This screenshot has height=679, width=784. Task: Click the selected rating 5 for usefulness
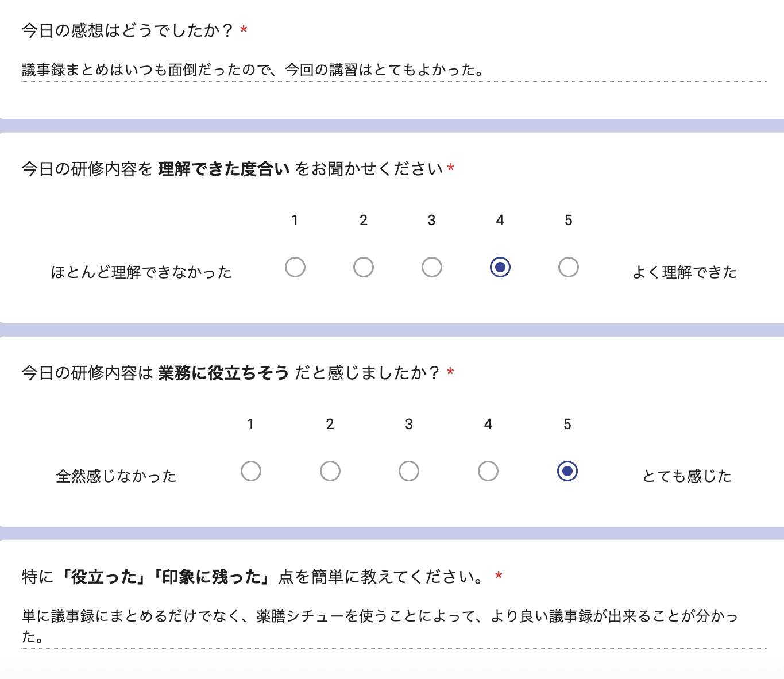coord(567,471)
